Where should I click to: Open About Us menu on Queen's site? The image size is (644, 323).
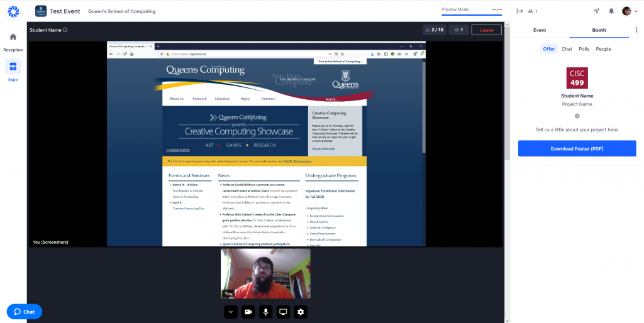(177, 99)
